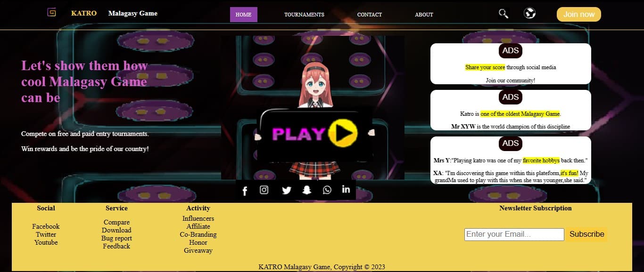
Task: Open the search magnifier icon
Action: pos(504,13)
